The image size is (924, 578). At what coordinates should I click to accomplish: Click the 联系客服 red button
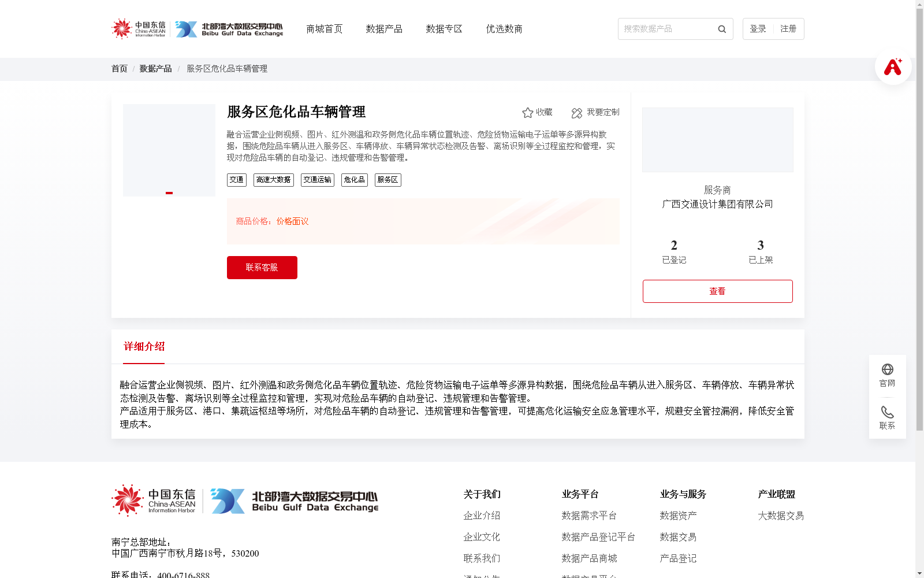point(262,268)
